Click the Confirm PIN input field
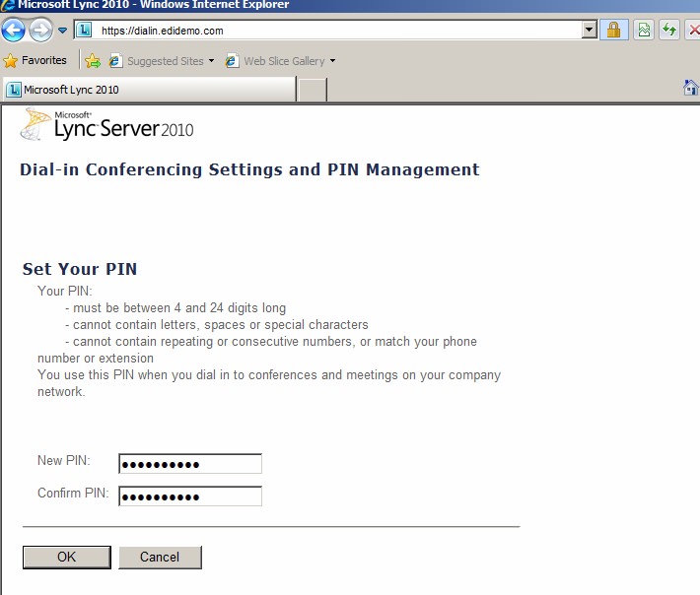Screen dimensions: 700x595 (190, 496)
